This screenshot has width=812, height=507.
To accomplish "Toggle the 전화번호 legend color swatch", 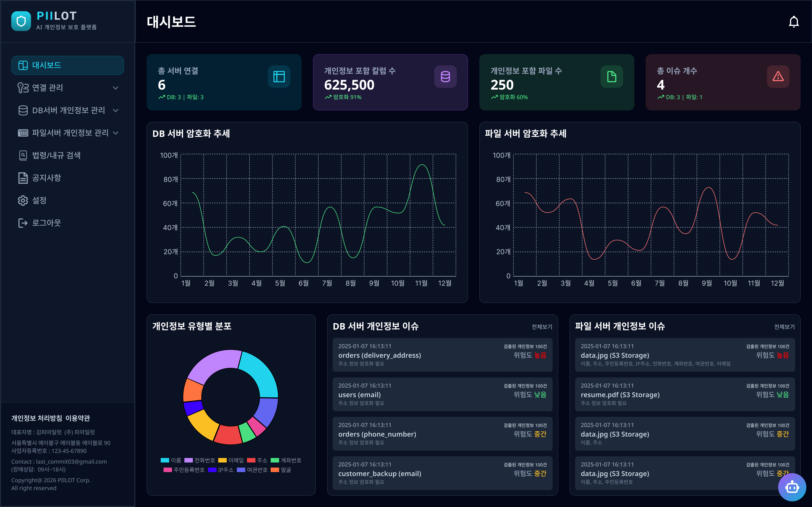I will (x=189, y=460).
